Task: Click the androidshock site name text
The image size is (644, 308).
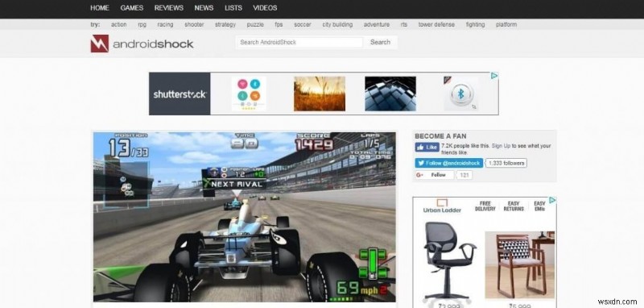Action: (153, 44)
